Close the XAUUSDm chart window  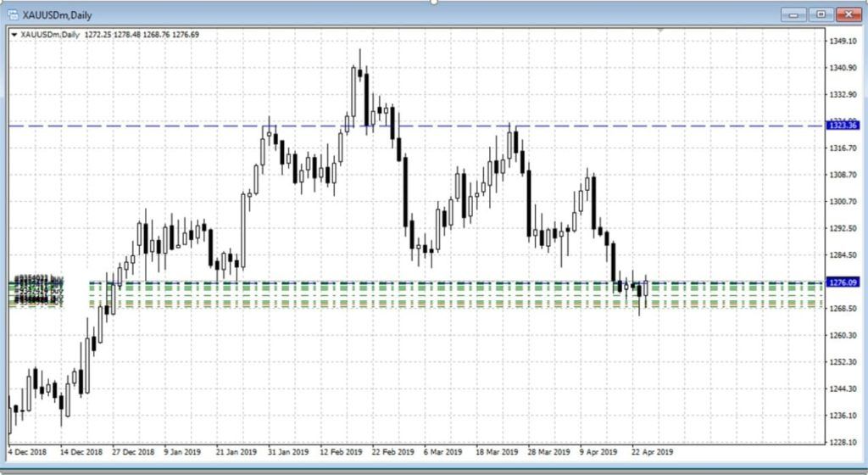coord(848,14)
